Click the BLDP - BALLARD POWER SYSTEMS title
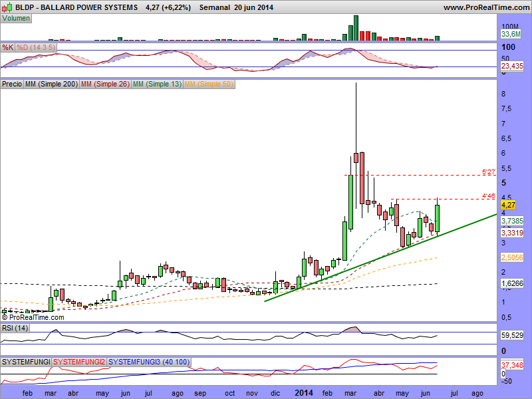 click(x=76, y=7)
